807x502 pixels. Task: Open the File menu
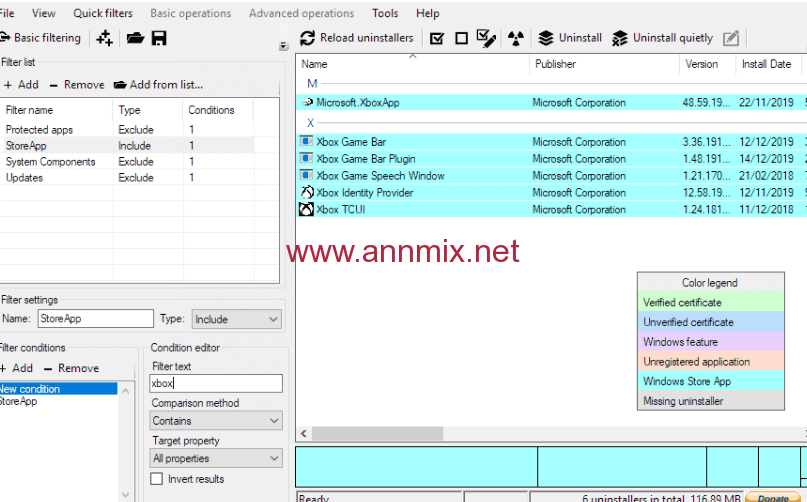coord(7,13)
